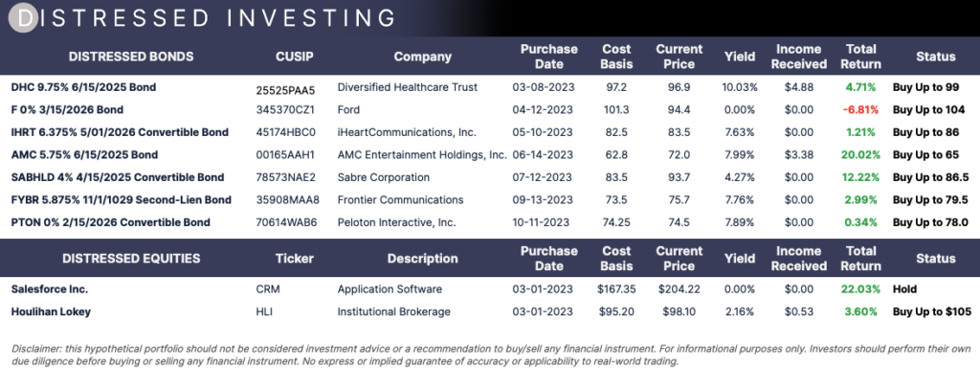Select the DISTRESSED BONDS column header
Image resolution: width=980 pixels, height=368 pixels.
tap(131, 57)
